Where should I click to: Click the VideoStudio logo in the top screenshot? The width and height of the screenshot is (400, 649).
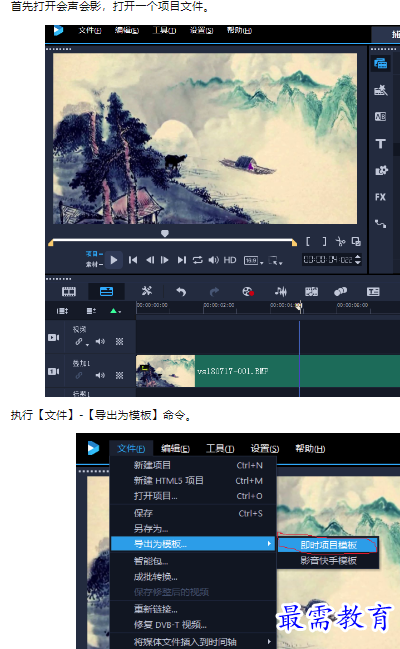point(58,30)
